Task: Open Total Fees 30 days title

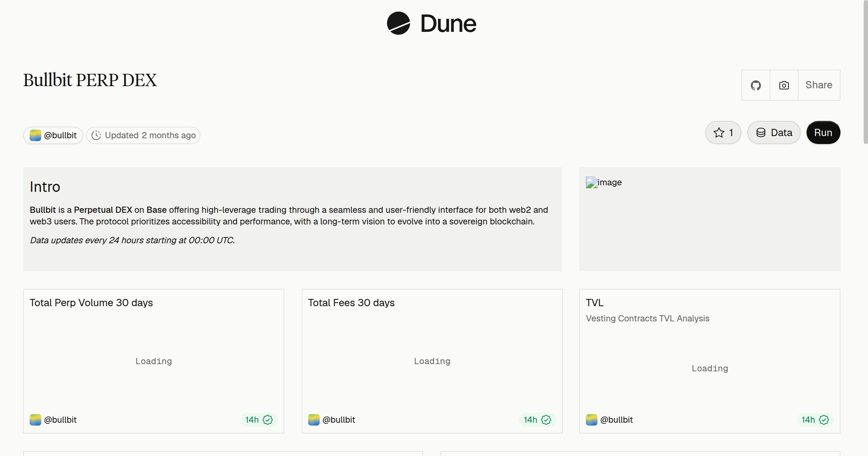Action: tap(351, 303)
